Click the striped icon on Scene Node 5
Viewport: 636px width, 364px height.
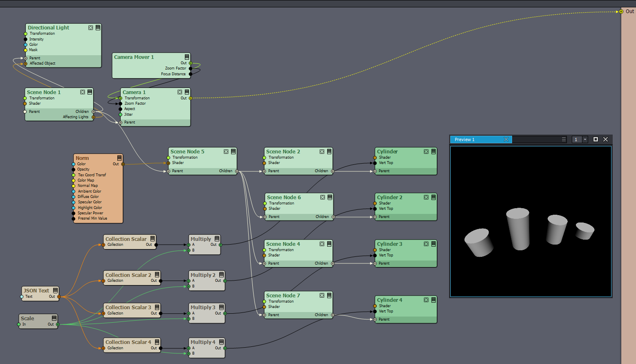click(234, 152)
